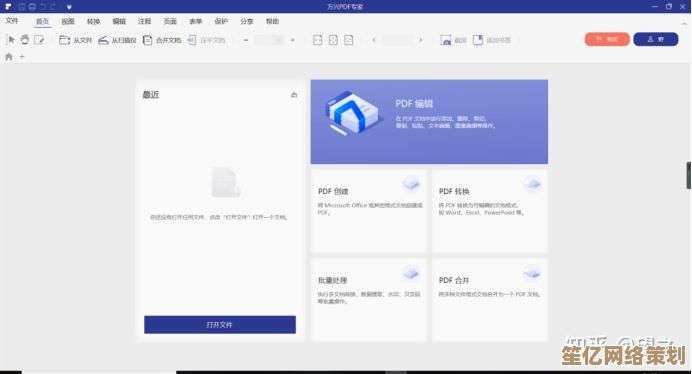Click the page number input box
Viewport: 692px width, 374px height.
pos(397,40)
